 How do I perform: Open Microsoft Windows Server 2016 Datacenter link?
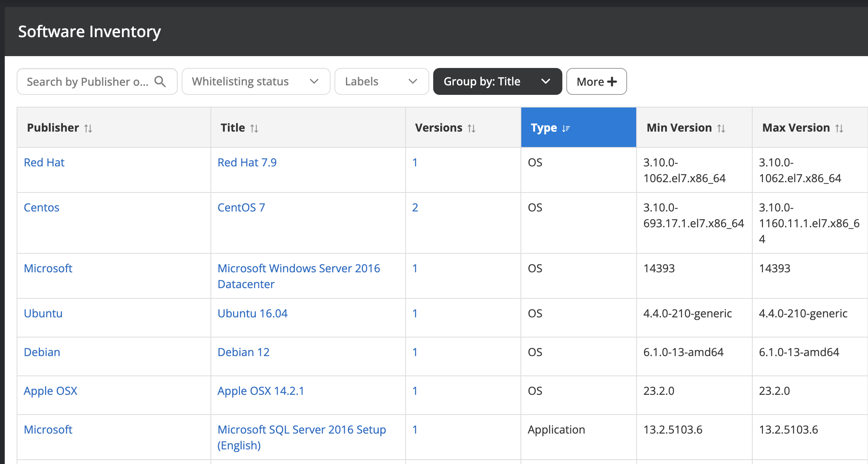point(299,268)
